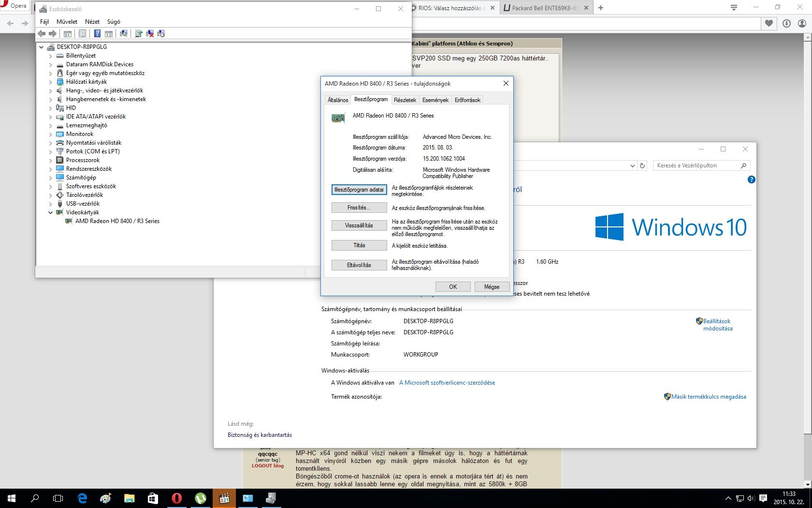Image resolution: width=812 pixels, height=508 pixels.
Task: Click the update driver software toolbar icon
Action: [x=139, y=33]
